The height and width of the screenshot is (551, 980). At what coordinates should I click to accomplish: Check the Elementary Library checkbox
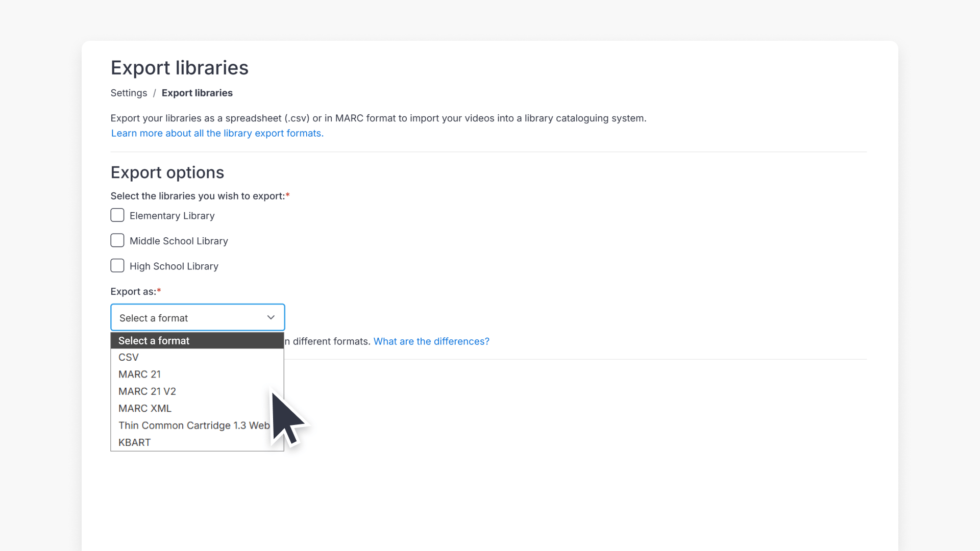coord(117,215)
